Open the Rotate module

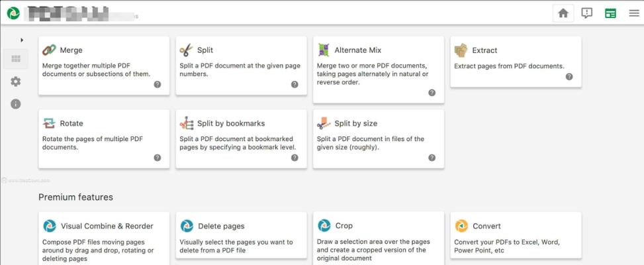tap(104, 139)
